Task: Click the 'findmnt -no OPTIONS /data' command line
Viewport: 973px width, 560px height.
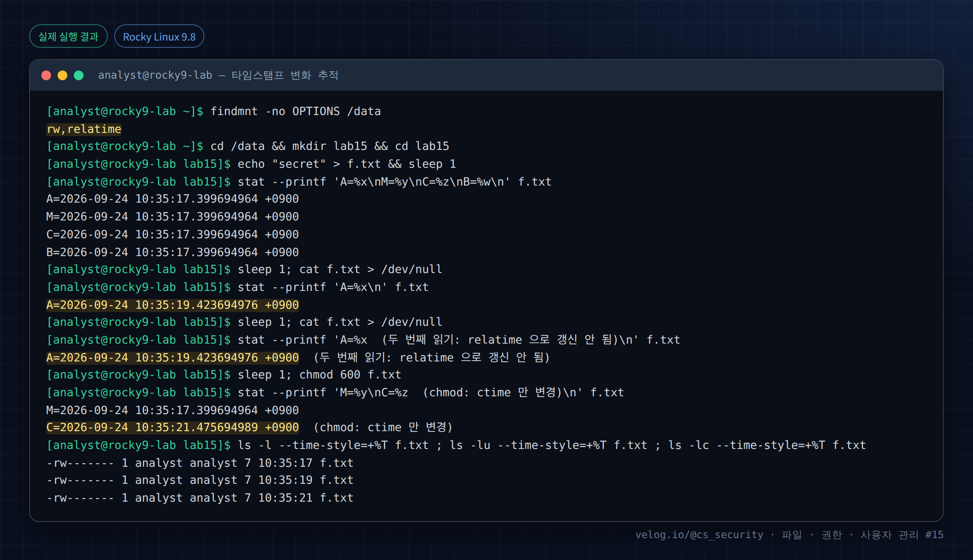Action: pyautogui.click(x=214, y=111)
